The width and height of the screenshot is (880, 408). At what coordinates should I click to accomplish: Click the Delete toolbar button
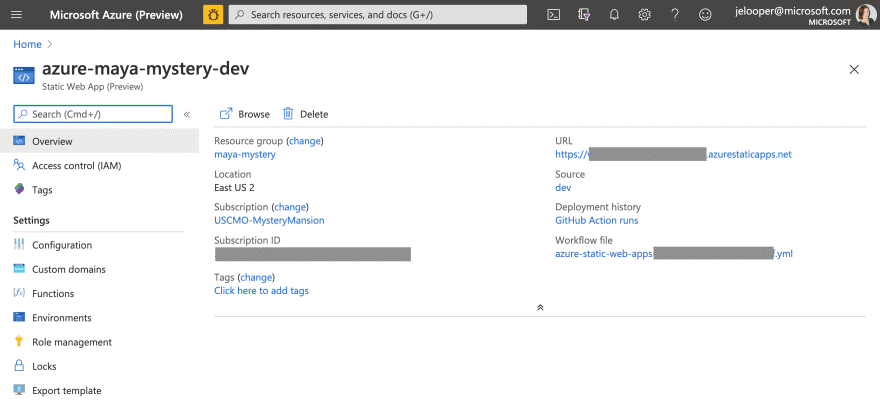305,114
